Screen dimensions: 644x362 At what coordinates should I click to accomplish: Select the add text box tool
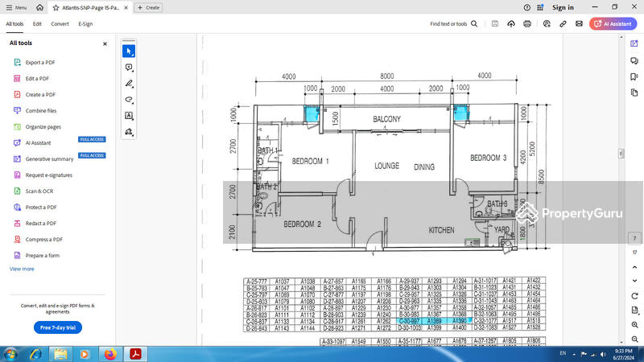[129, 116]
